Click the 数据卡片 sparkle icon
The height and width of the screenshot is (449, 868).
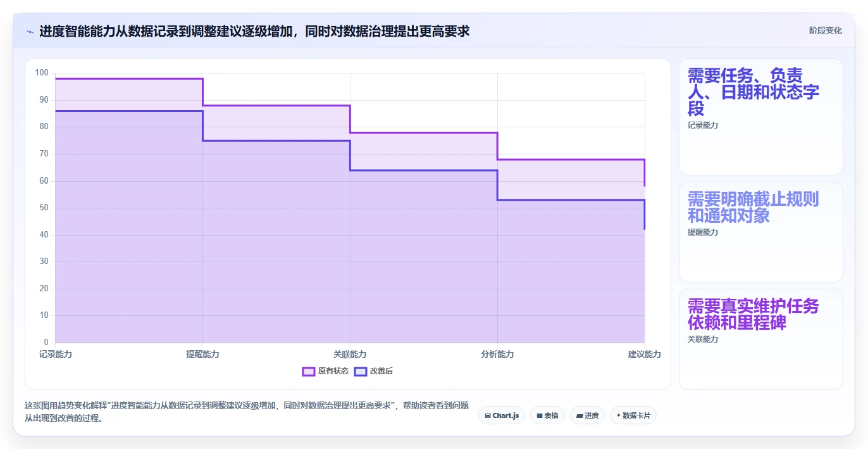pos(618,416)
